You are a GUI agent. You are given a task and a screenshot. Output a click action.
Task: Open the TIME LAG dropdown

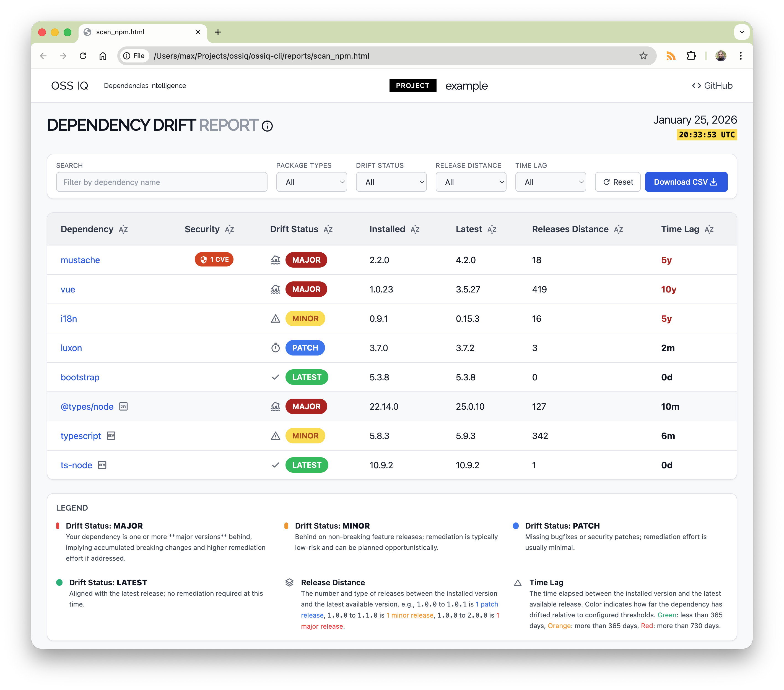pyautogui.click(x=551, y=182)
